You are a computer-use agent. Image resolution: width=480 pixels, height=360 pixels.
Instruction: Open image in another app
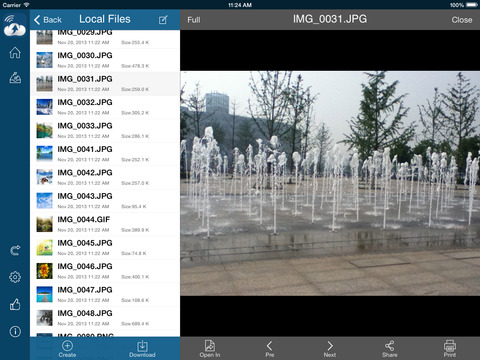point(210,349)
